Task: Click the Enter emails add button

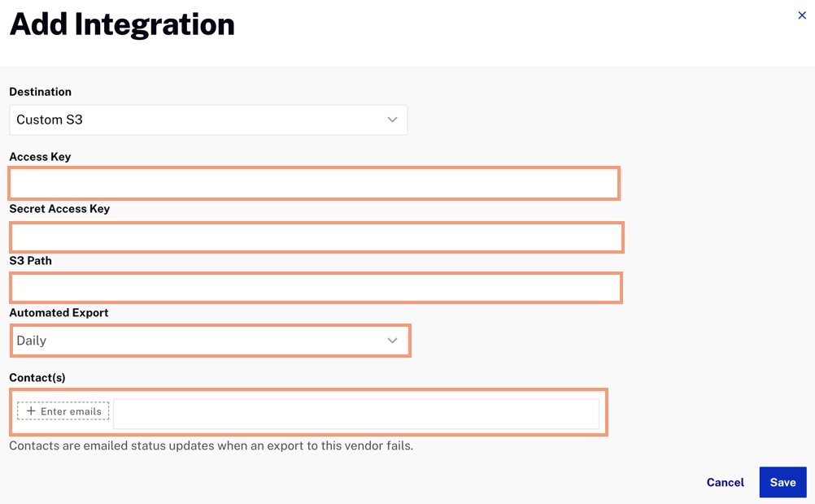Action: click(63, 411)
